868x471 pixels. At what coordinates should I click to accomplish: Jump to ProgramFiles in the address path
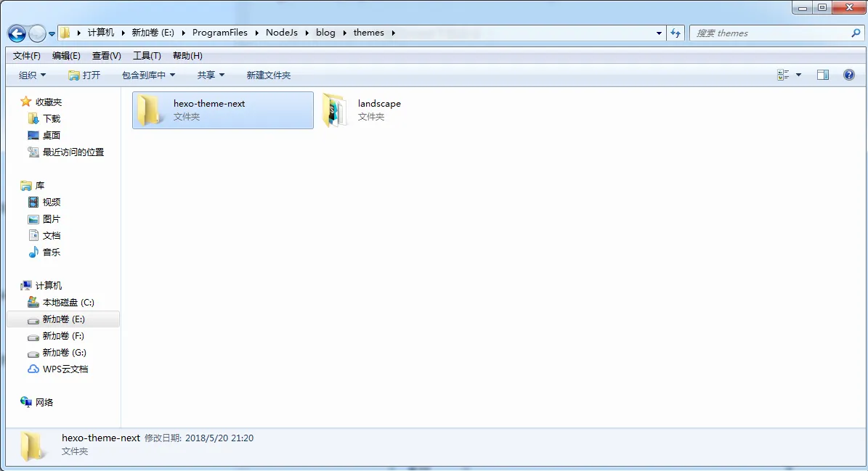pyautogui.click(x=220, y=33)
